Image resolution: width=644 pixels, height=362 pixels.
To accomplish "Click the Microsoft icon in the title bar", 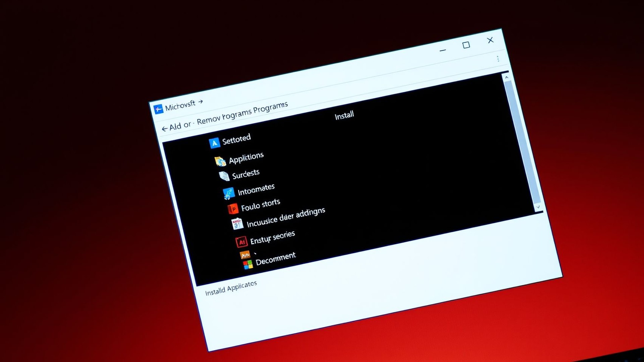I will (x=159, y=108).
